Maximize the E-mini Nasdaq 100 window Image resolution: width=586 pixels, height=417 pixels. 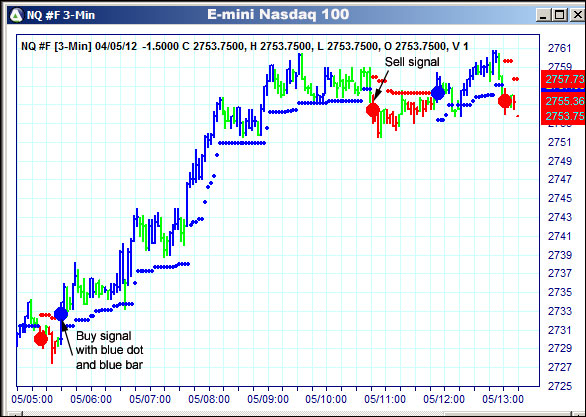[559, 15]
